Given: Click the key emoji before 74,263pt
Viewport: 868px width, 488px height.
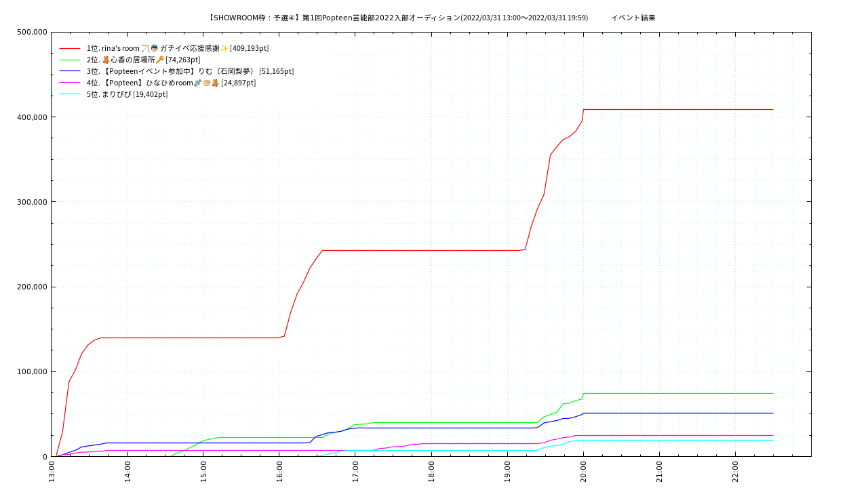Looking at the screenshot, I should click(x=160, y=60).
